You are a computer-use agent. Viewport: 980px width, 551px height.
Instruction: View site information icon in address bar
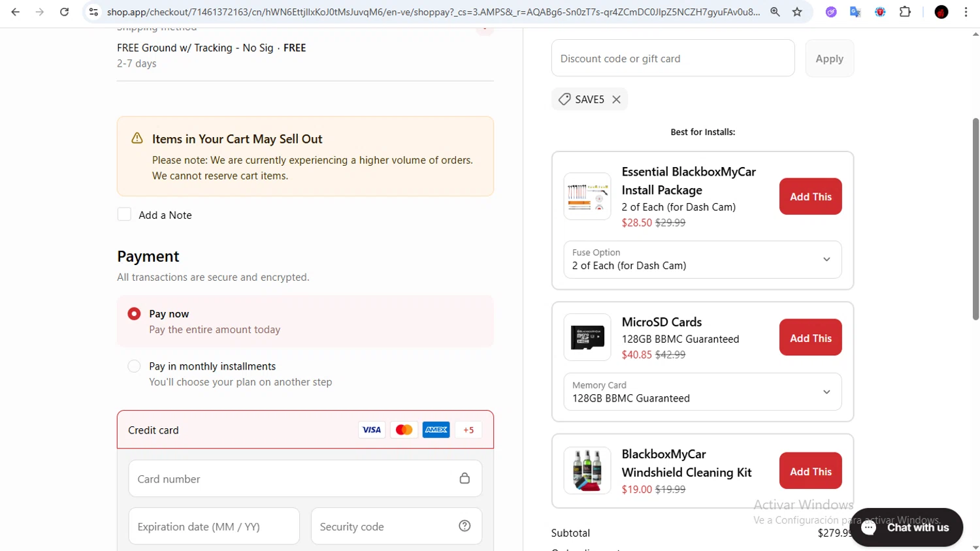pos(93,12)
